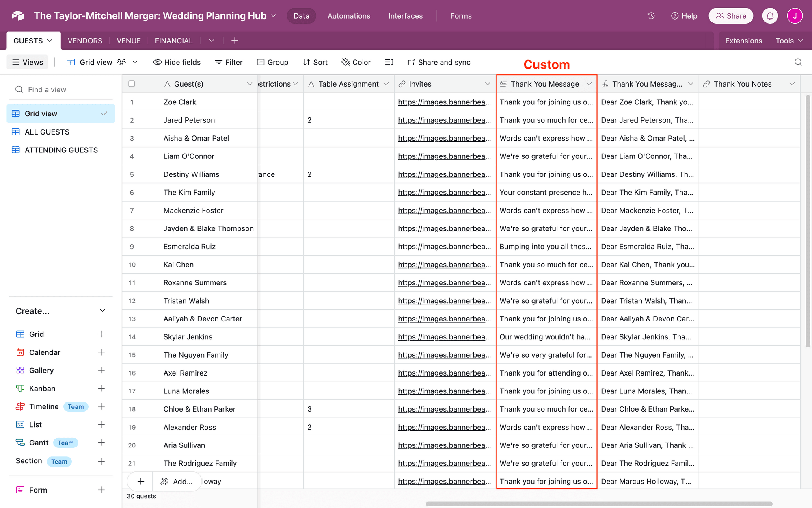
Task: Switch to the VENUE table tab
Action: pyautogui.click(x=129, y=41)
